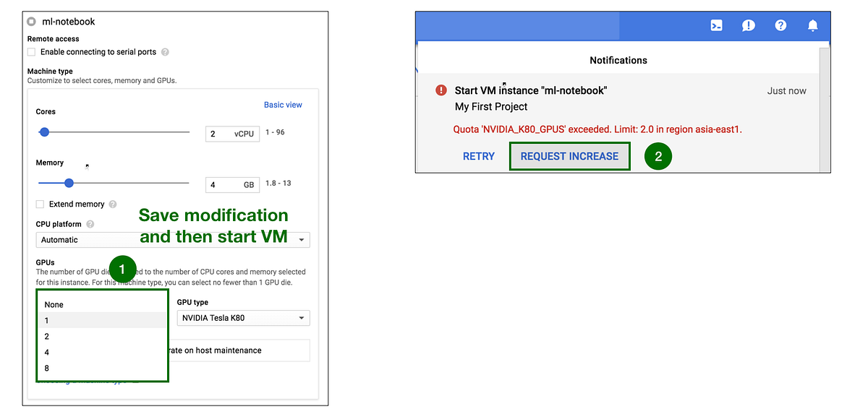Open the CPU platform Automatic dropdown

click(173, 240)
